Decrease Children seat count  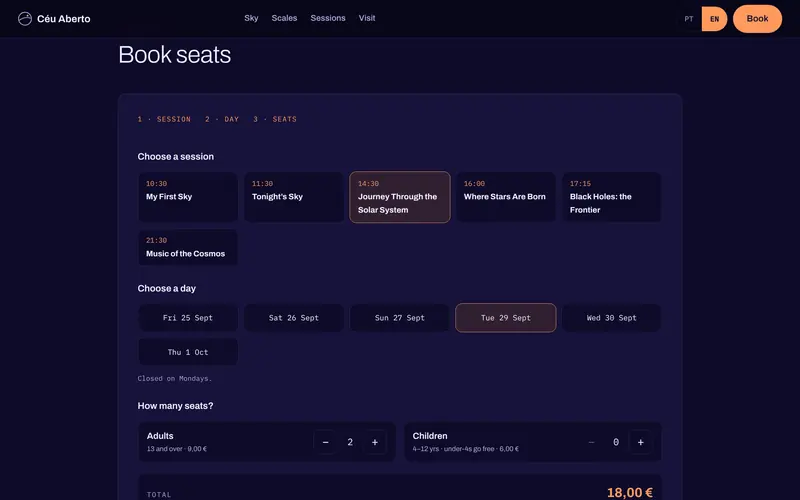(591, 442)
